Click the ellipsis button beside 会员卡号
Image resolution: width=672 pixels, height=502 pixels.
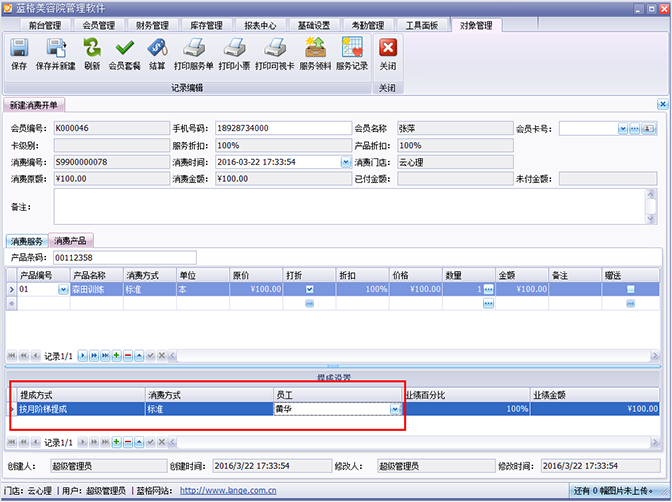tap(634, 129)
